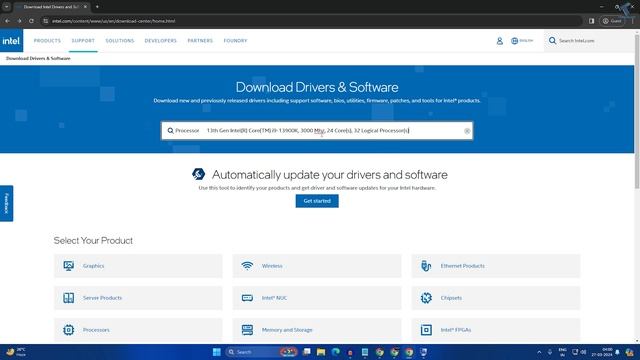
Task: Open Microsoft Edge from the taskbar
Action: 336,352
